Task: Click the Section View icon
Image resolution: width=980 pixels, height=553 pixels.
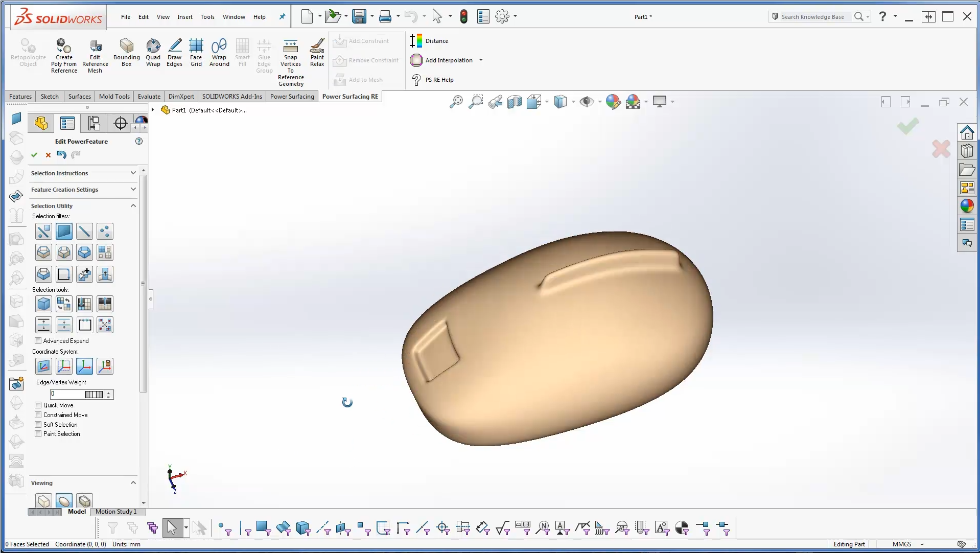Action: tap(515, 102)
